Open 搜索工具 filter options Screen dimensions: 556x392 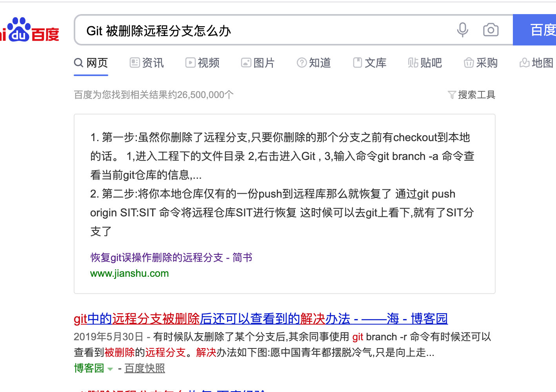tap(471, 94)
